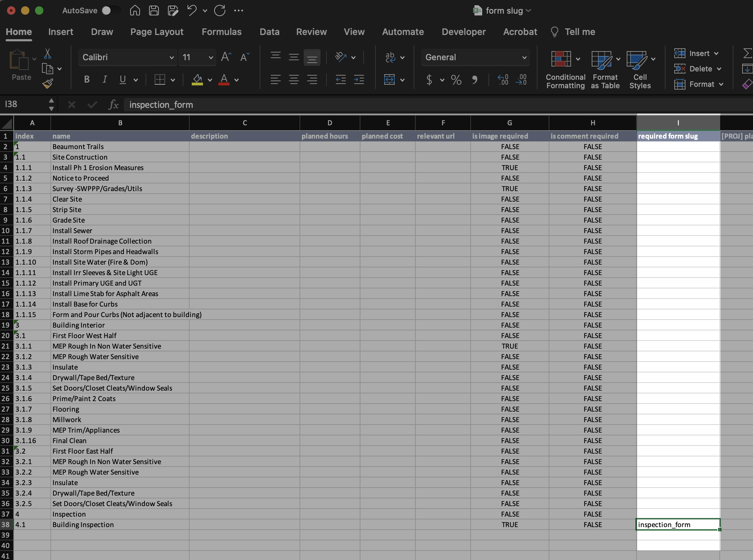Open the Review tab
Screen dimensions: 753x560
click(311, 32)
